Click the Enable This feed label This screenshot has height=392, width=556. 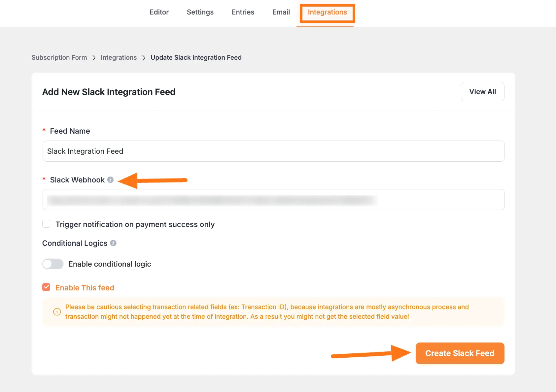tap(85, 288)
